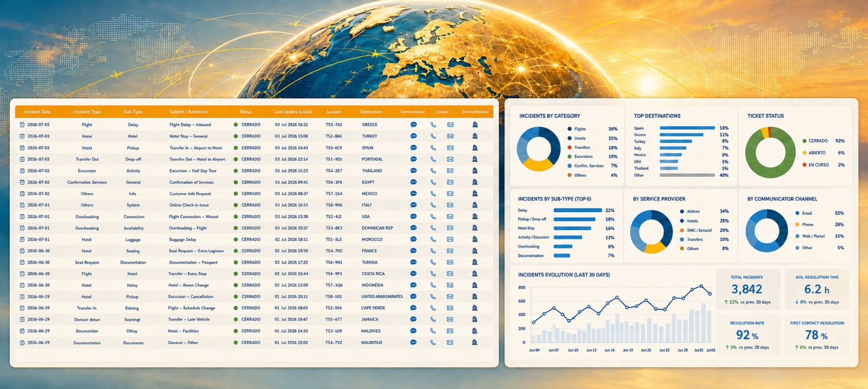Image resolution: width=868 pixels, height=389 pixels.
Task: Click the Locator column header
Action: 334,112
